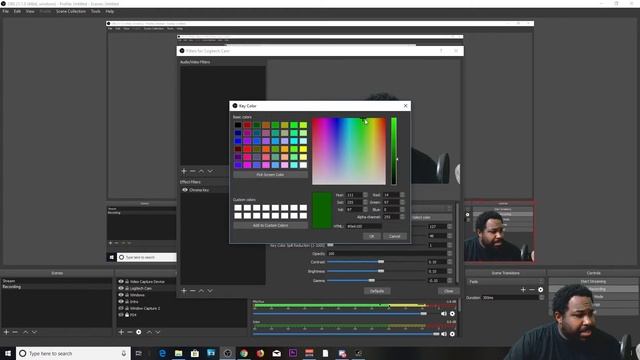640x360 pixels.
Task: Open the View menu
Action: click(x=30, y=11)
